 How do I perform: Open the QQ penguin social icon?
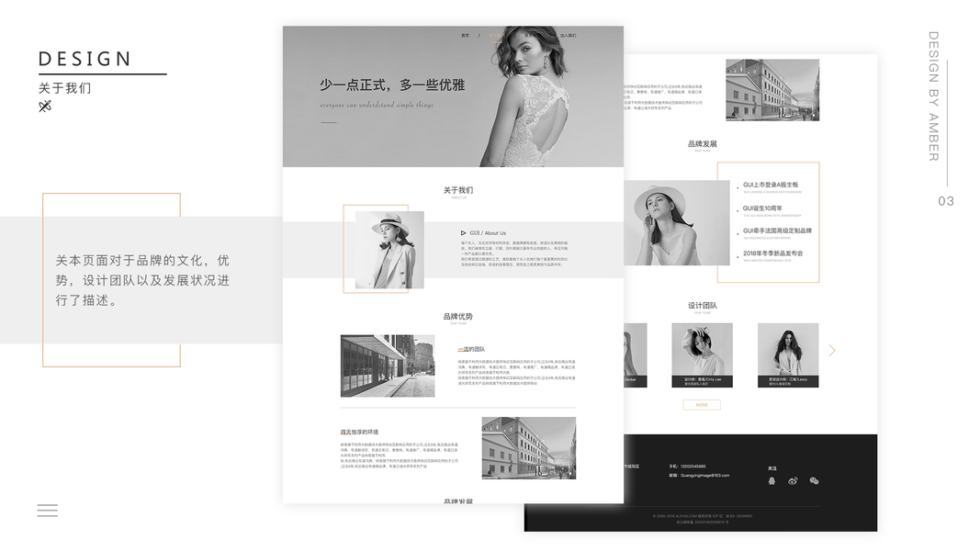(x=772, y=480)
